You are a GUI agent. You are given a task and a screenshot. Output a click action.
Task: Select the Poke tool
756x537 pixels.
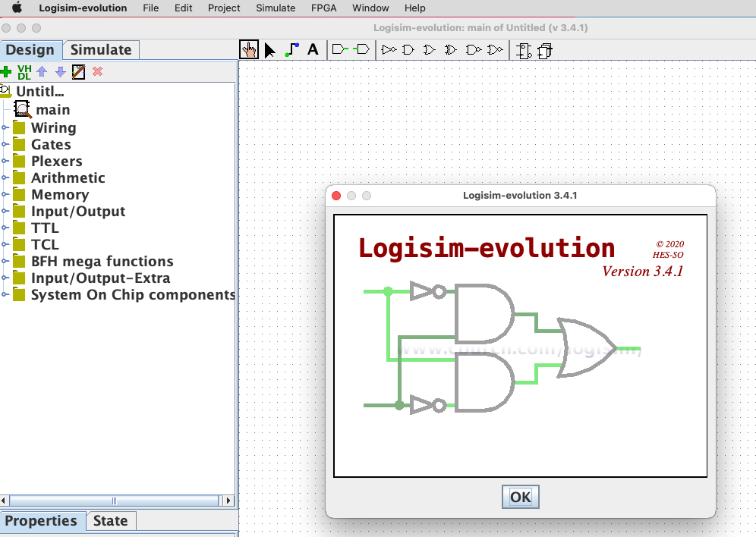250,49
